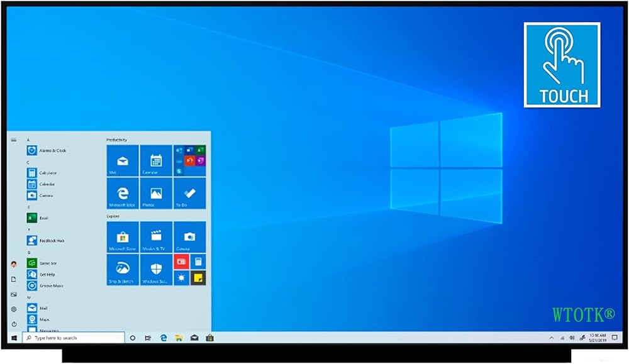The image size is (629, 364).
Task: Click the letter G header in app list
Action: pyautogui.click(x=29, y=253)
